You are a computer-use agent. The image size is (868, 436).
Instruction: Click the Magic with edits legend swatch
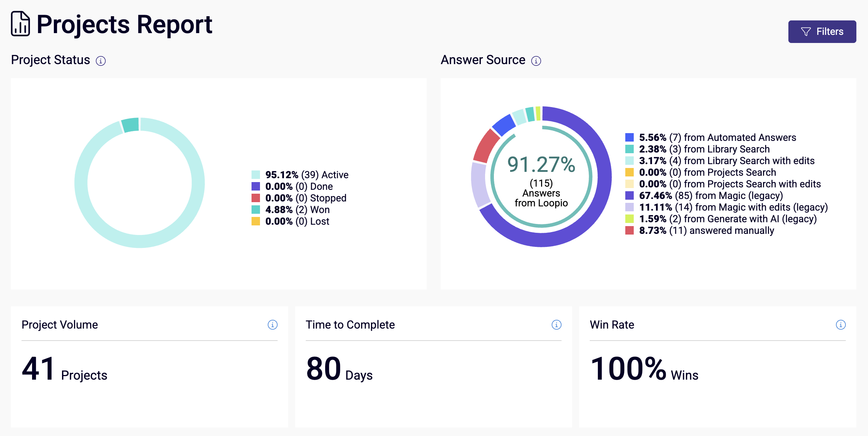tap(630, 207)
